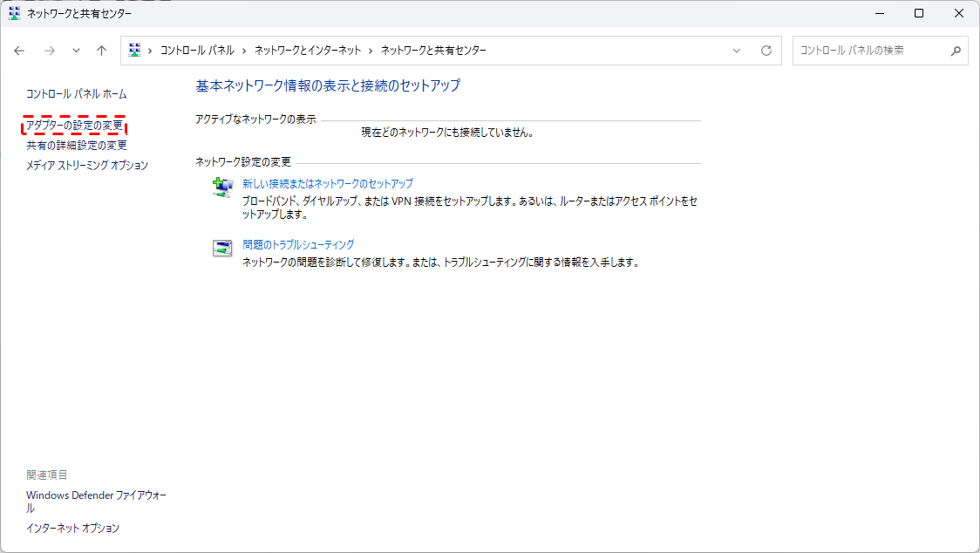Select ネットワークとインターネット breadcrumb
The image size is (980, 553).
(307, 51)
